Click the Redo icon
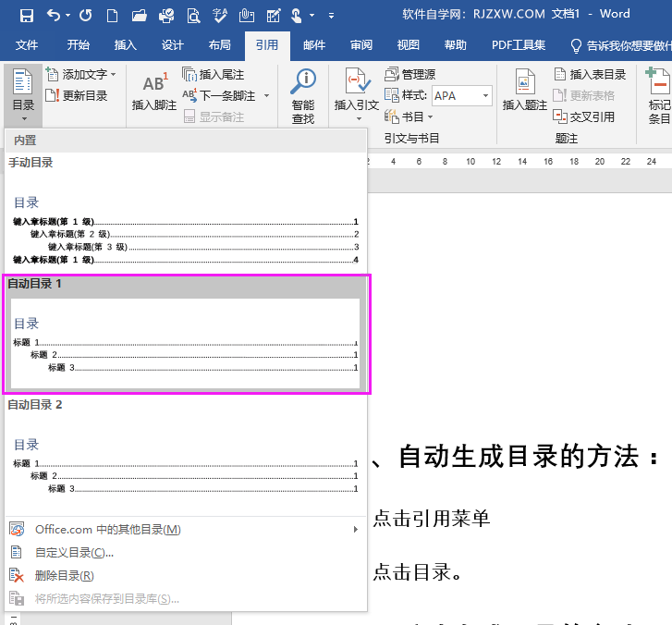 click(x=86, y=16)
